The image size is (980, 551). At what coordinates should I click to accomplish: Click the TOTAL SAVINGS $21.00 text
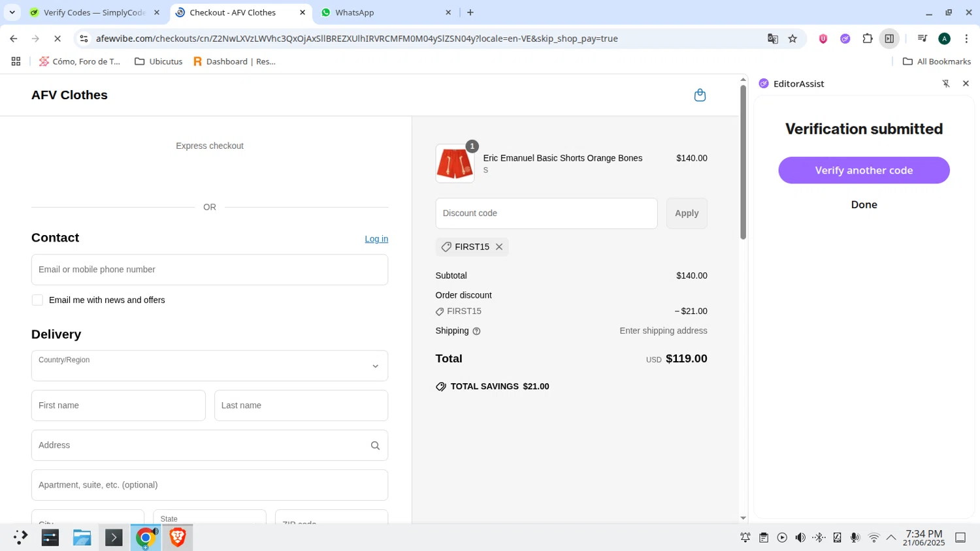500,386
